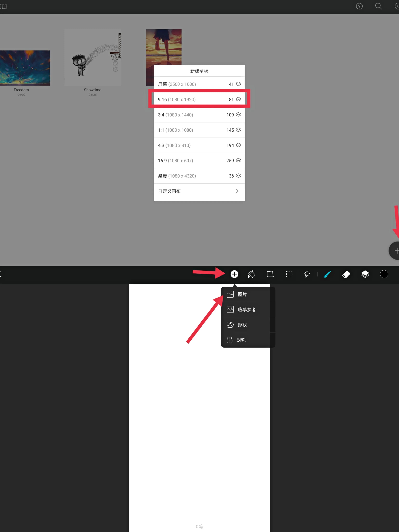Expand the 自定义画布 custom canvas option
Screen dimensions: 399x532
pyautogui.click(x=199, y=191)
